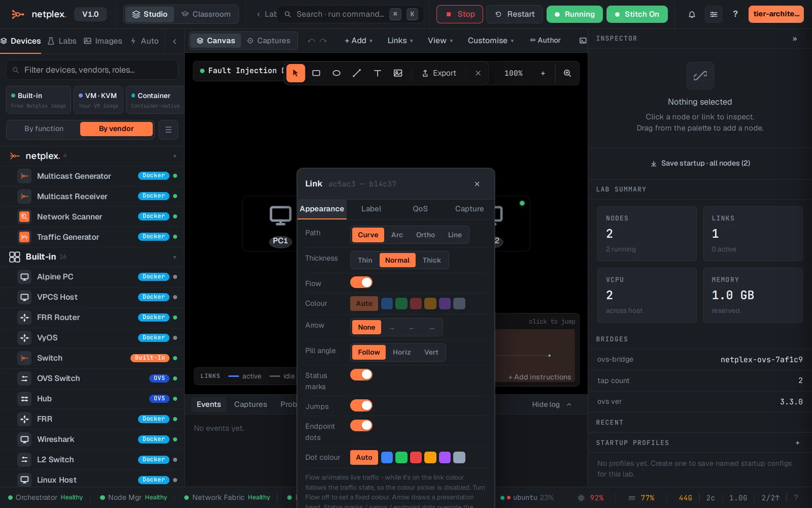Choose the line drawing tool

[x=357, y=73]
